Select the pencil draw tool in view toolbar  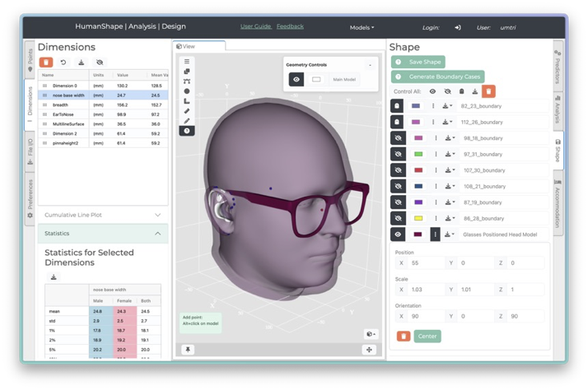coord(187,121)
